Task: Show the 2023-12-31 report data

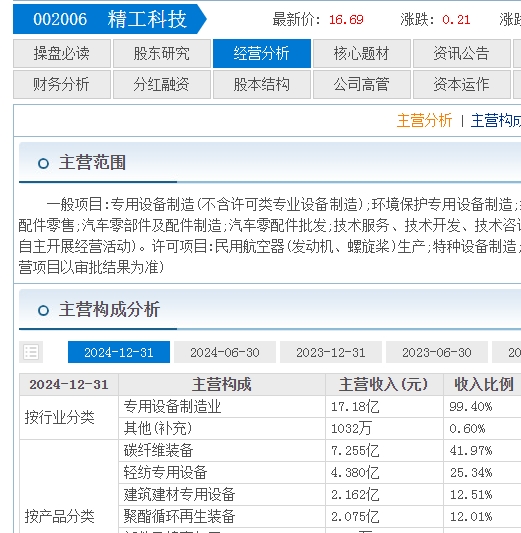Action: [x=331, y=352]
